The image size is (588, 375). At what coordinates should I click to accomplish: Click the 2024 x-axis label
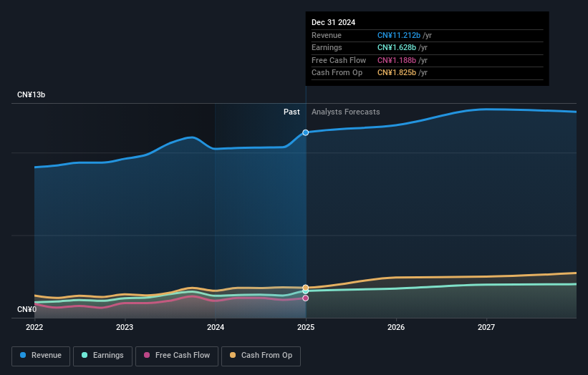(216, 327)
